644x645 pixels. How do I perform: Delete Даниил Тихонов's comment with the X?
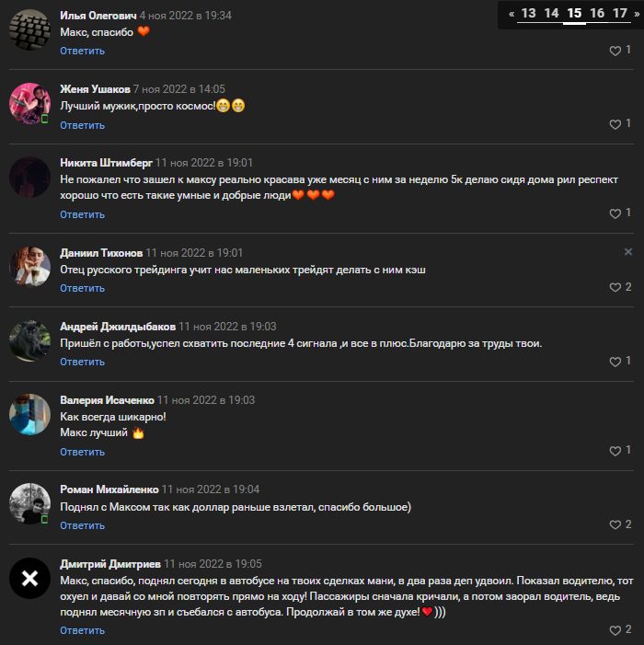point(628,252)
